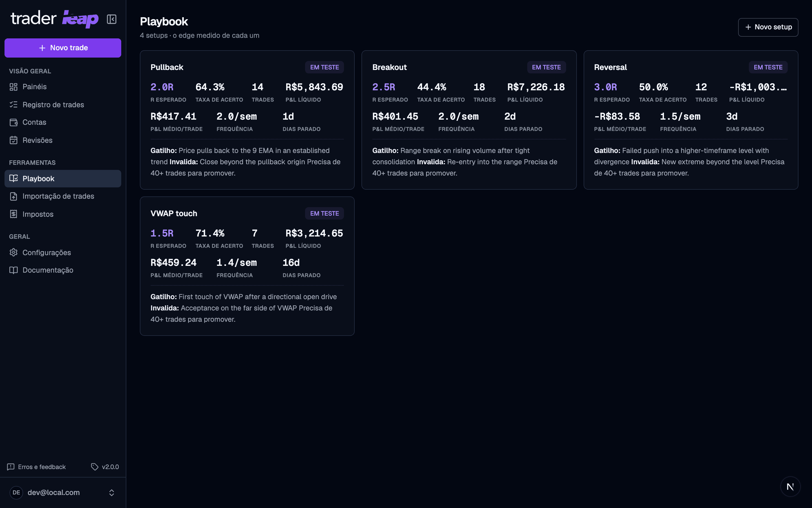Click the R$3,214.65 net P&L value
Viewport: 812px width, 508px height.
click(314, 233)
